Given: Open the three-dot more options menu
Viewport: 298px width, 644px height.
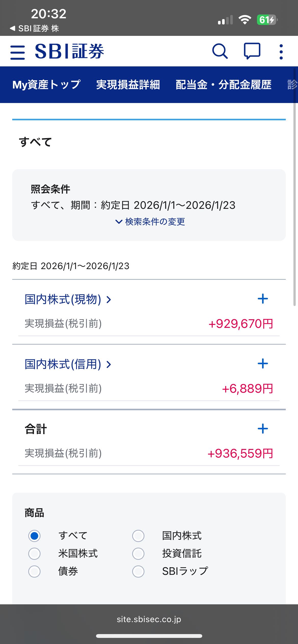Looking at the screenshot, I should 281,52.
